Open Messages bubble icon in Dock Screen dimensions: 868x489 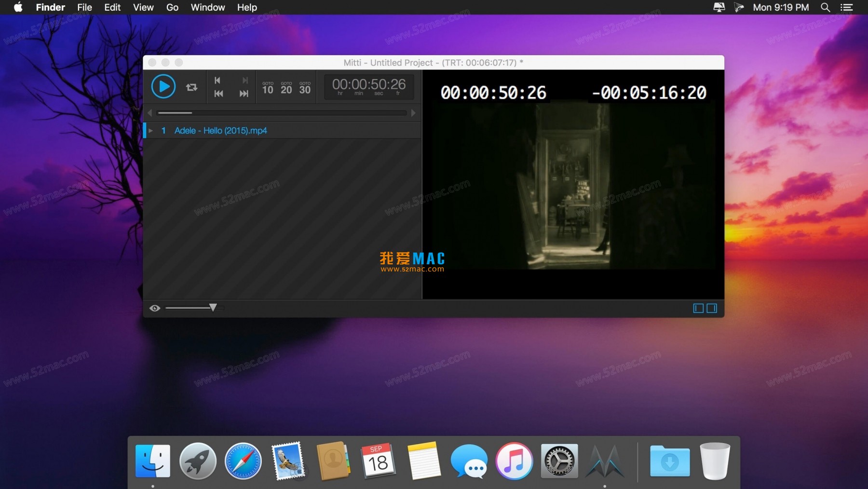coord(469,461)
